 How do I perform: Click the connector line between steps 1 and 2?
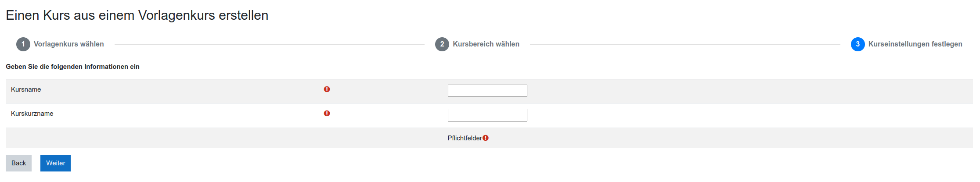coord(270,44)
